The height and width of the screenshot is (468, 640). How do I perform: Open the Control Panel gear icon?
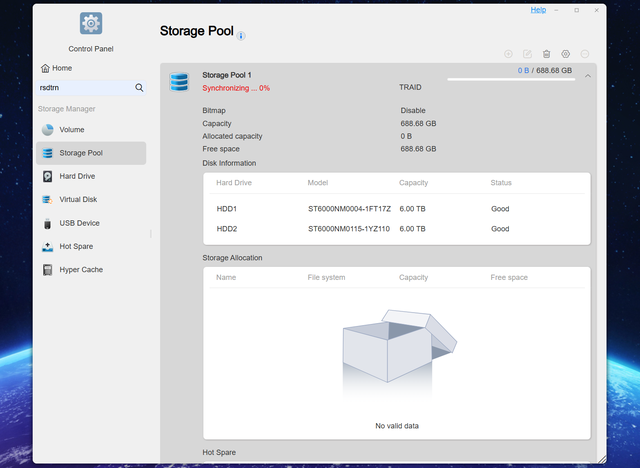91,23
